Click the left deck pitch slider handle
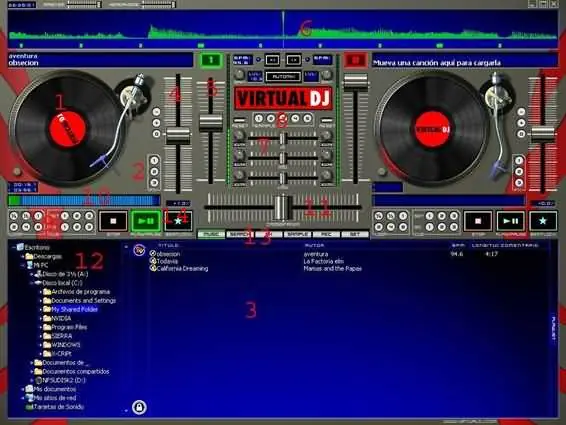566x425 pixels. click(178, 136)
